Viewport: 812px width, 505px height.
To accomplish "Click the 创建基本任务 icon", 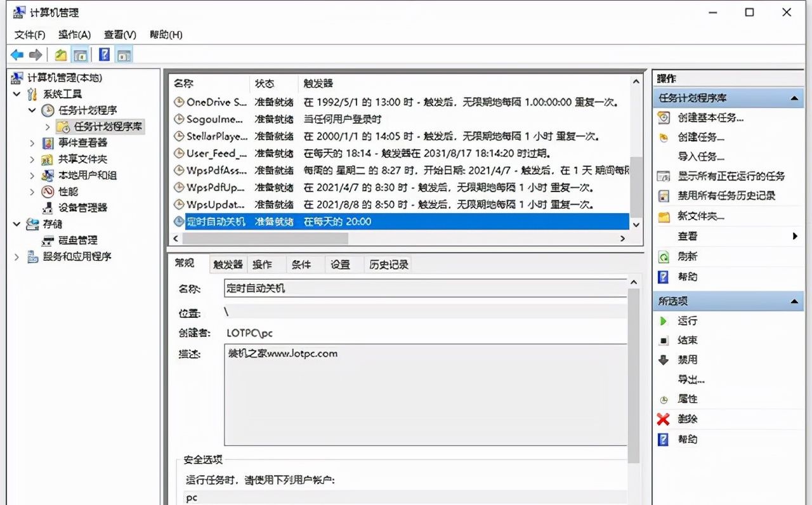I will 664,117.
